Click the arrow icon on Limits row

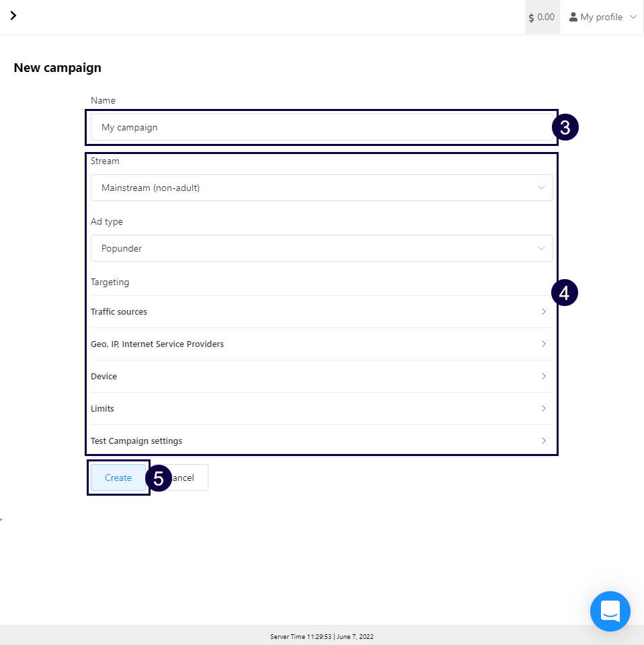[x=543, y=408]
